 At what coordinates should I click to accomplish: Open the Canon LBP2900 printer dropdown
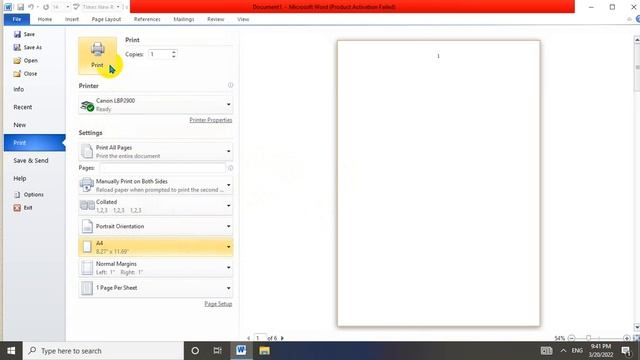point(156,105)
